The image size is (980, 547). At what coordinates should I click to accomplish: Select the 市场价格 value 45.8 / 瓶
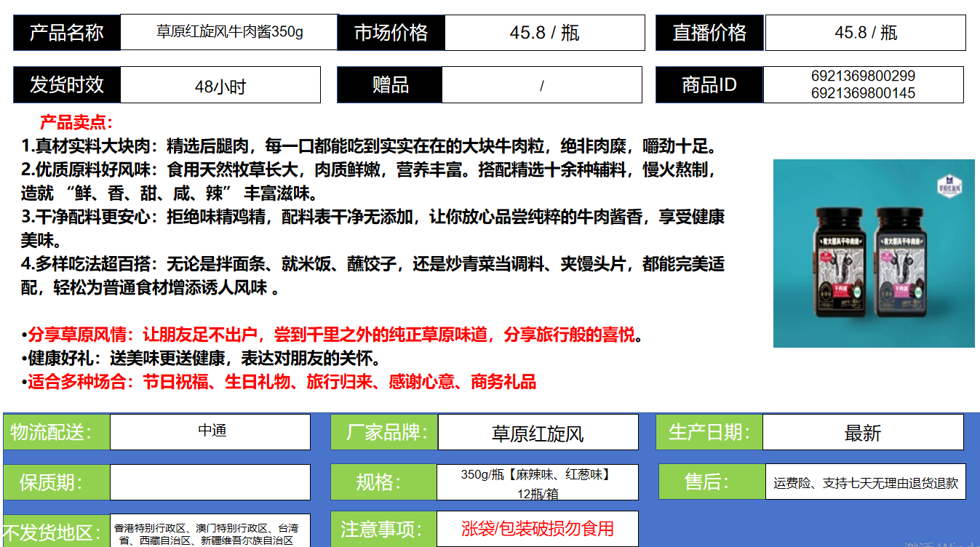[544, 33]
